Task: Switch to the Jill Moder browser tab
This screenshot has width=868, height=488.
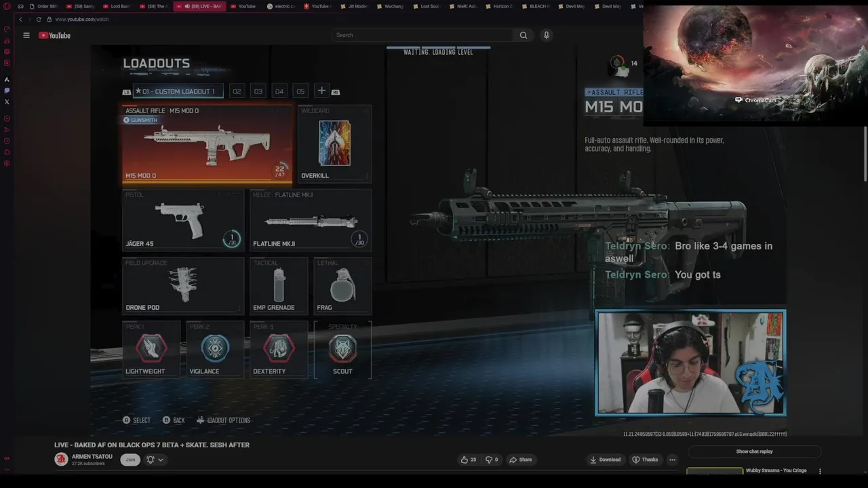Action: pos(353,6)
